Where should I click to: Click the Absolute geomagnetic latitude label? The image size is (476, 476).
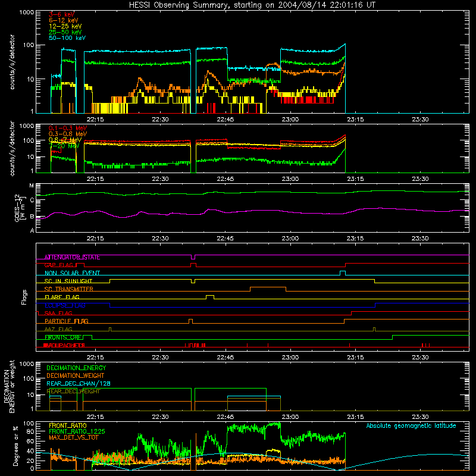point(411,426)
